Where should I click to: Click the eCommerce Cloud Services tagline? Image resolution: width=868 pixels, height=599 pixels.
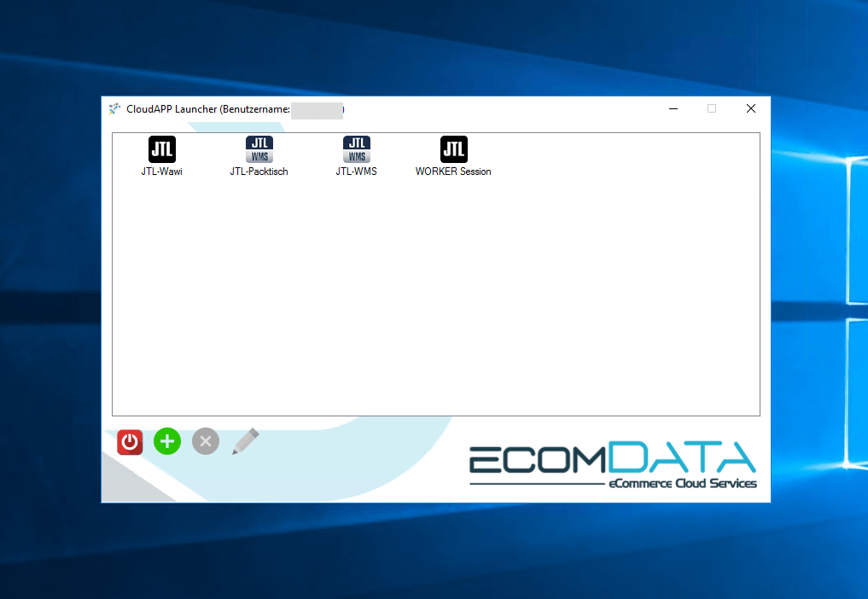(x=681, y=484)
